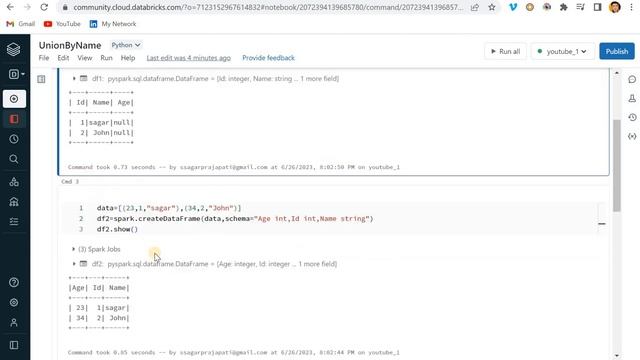Screen dimensions: 640x360
Task: Click the code line starting data=[(23,1
Action: 169,208
